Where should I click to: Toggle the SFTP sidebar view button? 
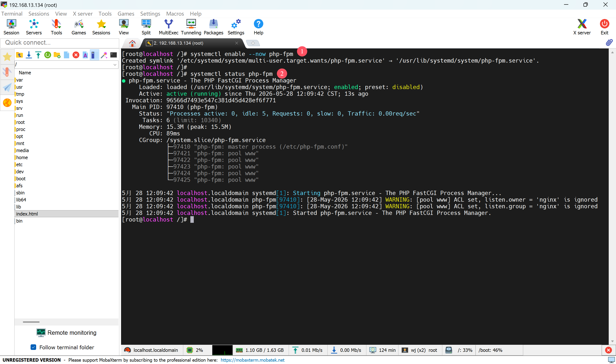7,103
